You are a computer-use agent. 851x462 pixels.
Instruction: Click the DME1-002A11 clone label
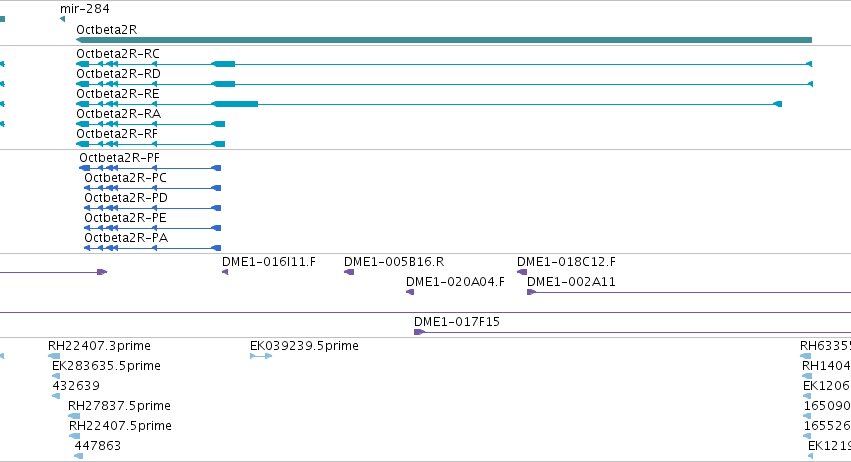(571, 282)
